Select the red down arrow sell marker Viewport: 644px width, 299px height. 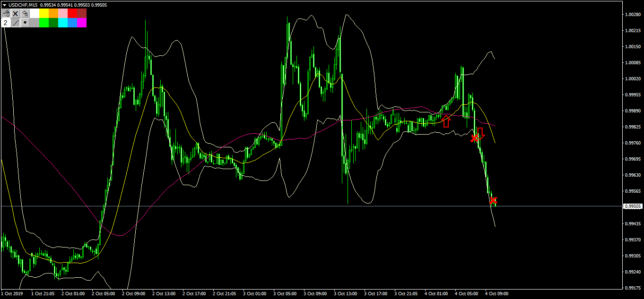(x=480, y=134)
